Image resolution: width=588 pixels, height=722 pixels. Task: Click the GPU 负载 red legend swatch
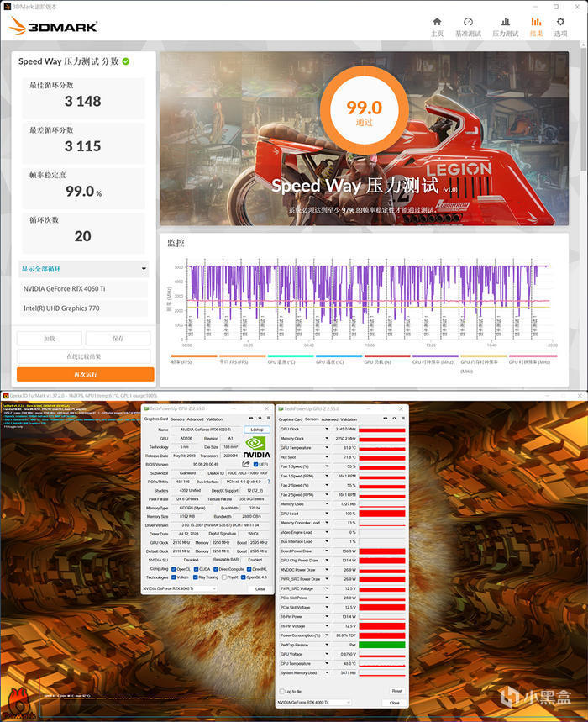(387, 356)
